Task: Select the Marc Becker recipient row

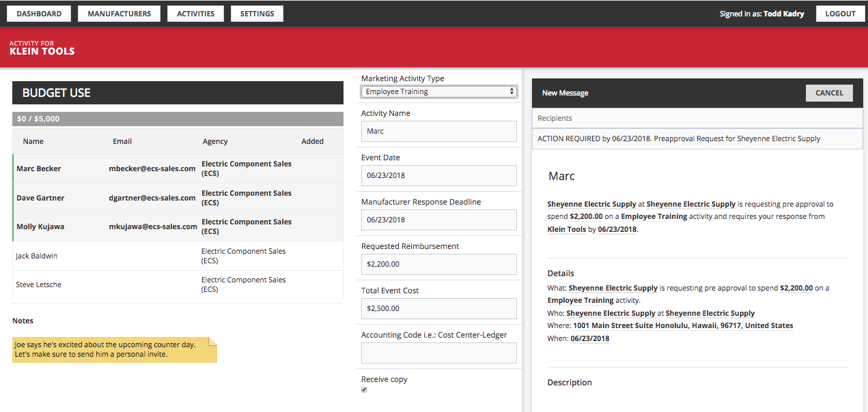Action: (178, 168)
